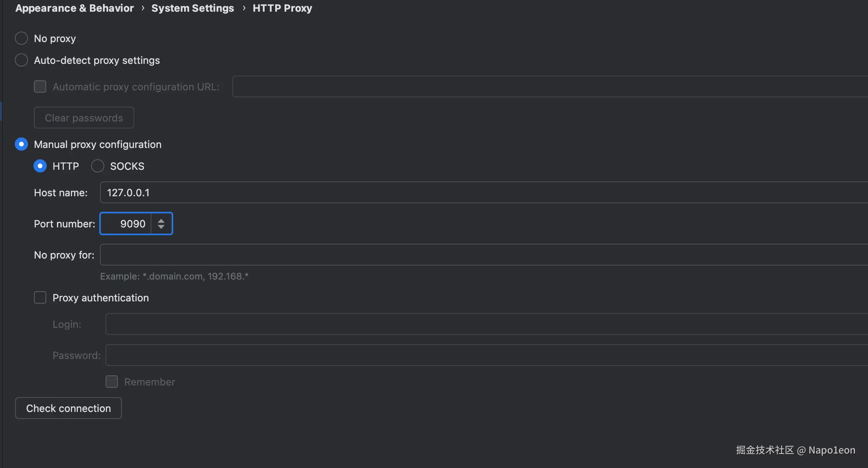Enable Automatic proxy configuration URL checkbox
The width and height of the screenshot is (868, 468).
pos(40,86)
